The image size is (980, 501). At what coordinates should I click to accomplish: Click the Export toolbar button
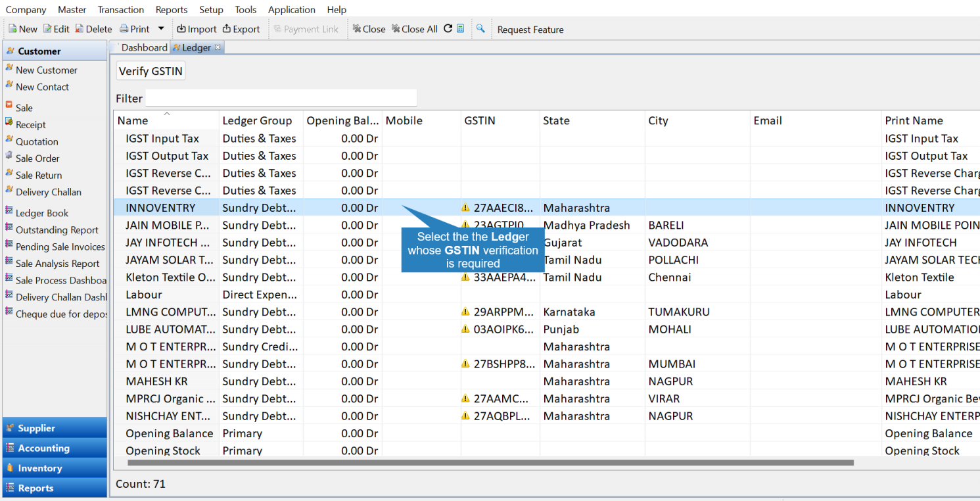tap(241, 29)
